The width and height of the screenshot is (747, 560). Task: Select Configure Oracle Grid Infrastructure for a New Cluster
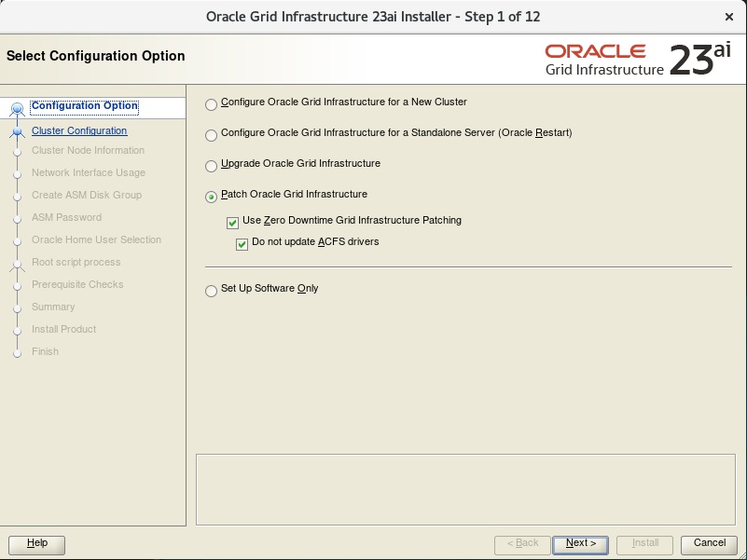tap(211, 104)
